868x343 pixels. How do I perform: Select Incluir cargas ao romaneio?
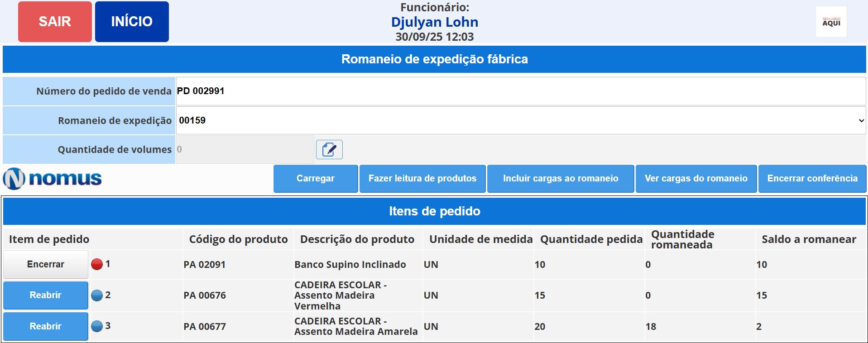pos(560,179)
